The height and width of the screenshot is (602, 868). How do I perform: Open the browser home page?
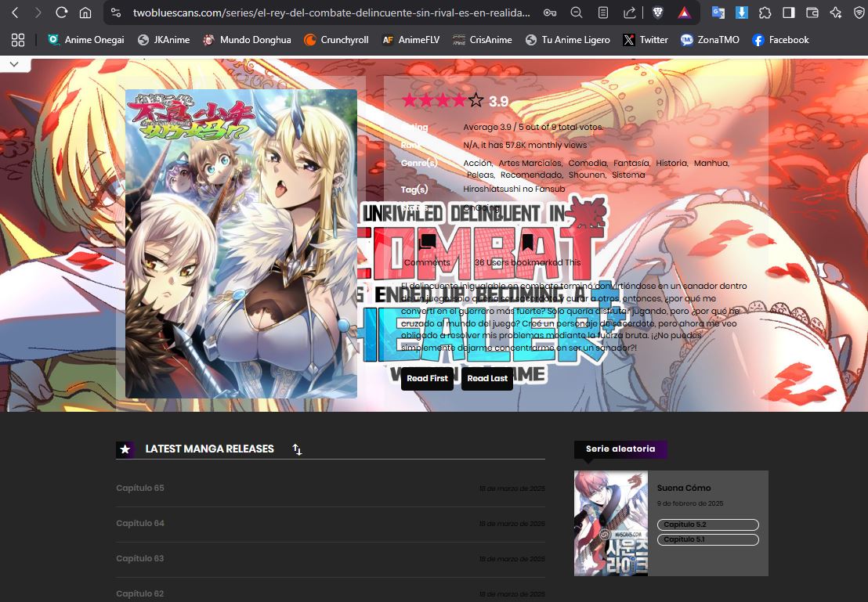coord(85,13)
